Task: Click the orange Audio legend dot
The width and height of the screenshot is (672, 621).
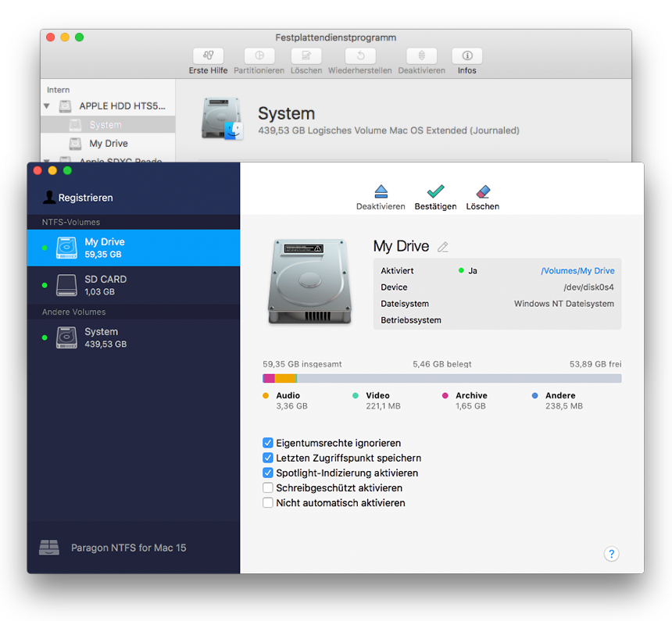Action: pyautogui.click(x=266, y=395)
